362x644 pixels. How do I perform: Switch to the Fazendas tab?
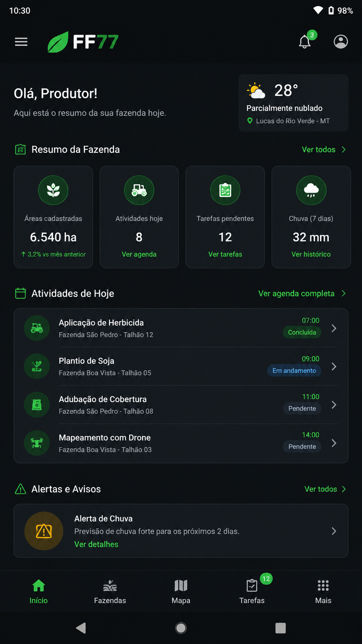[x=110, y=592]
